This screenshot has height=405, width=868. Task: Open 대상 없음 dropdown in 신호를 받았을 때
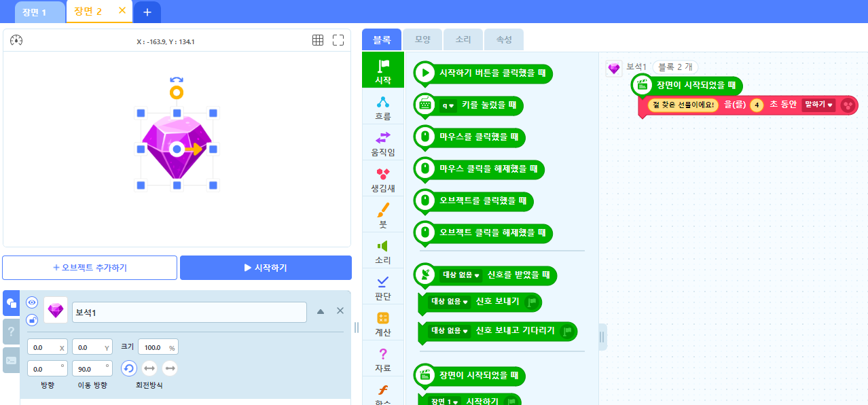point(461,275)
